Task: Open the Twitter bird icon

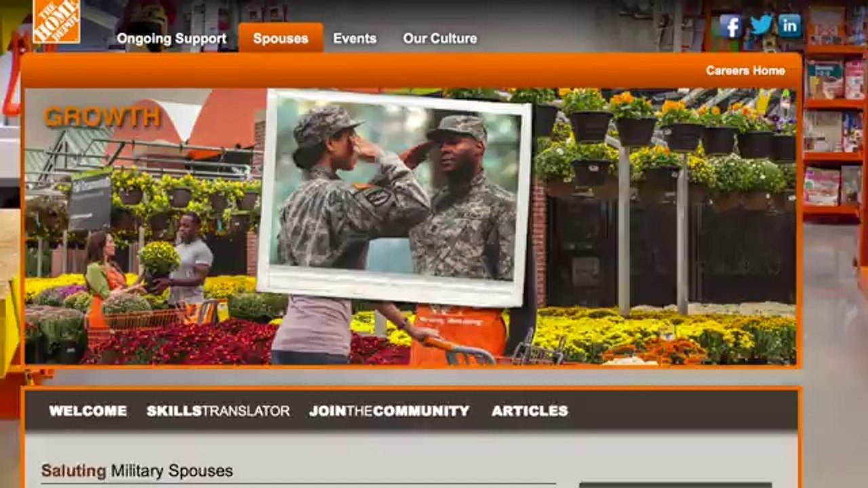Action: [x=761, y=26]
